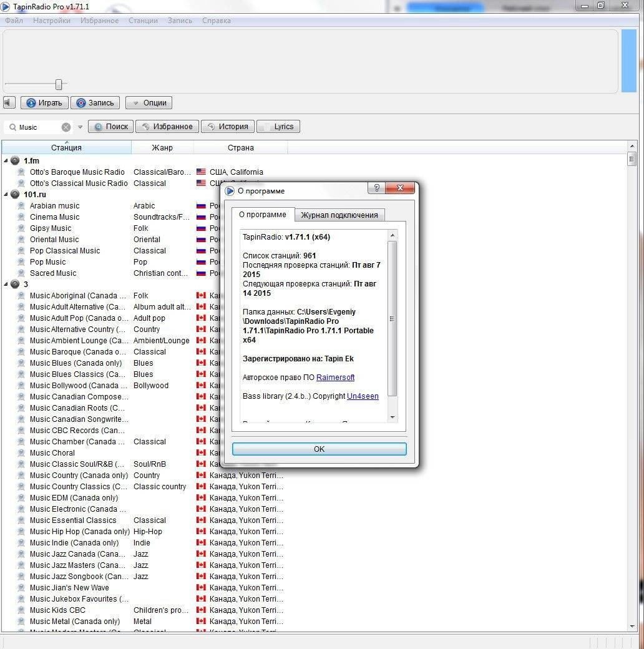Switch to О программе tab in dialog
Viewport: 644px width, 649px height.
point(262,215)
